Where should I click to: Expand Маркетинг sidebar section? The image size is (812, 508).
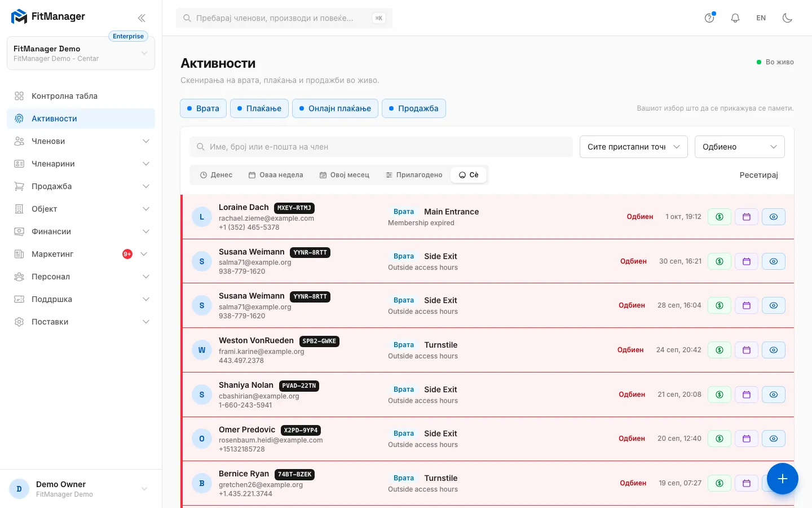[x=81, y=254]
